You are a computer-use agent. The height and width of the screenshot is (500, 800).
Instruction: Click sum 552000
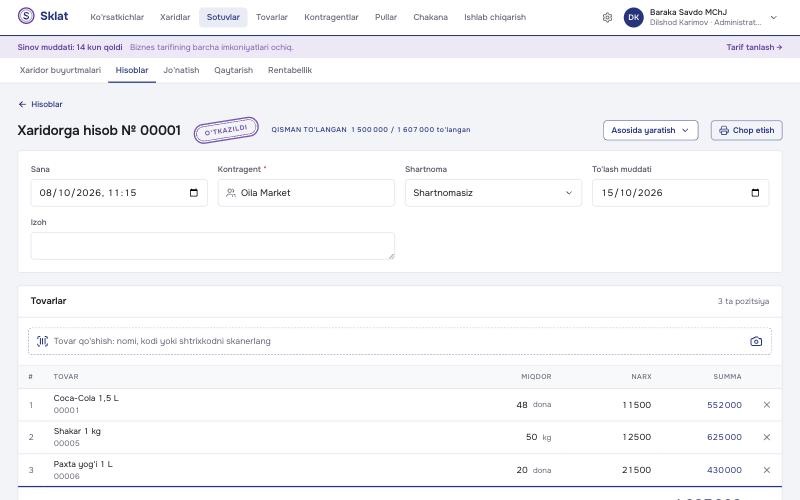(x=724, y=405)
